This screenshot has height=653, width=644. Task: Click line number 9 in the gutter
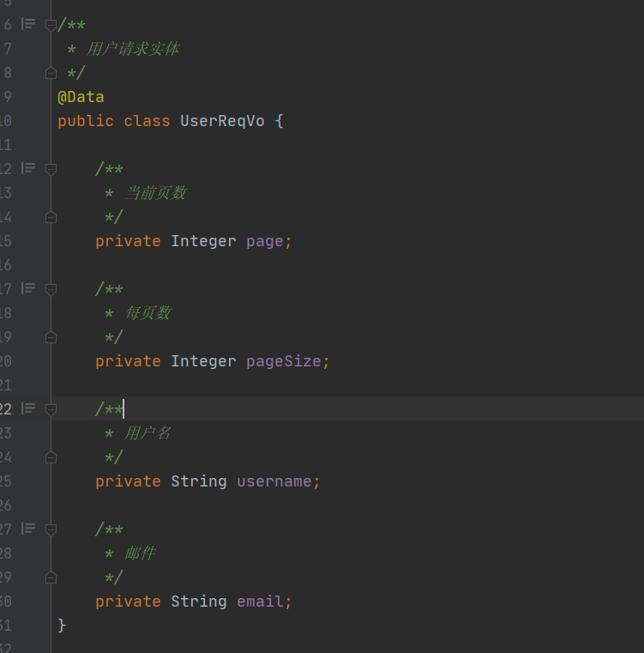click(x=8, y=97)
